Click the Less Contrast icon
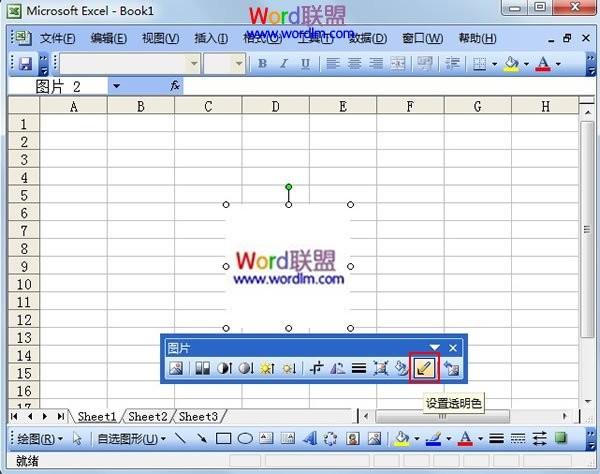600x474 pixels. [x=246, y=368]
